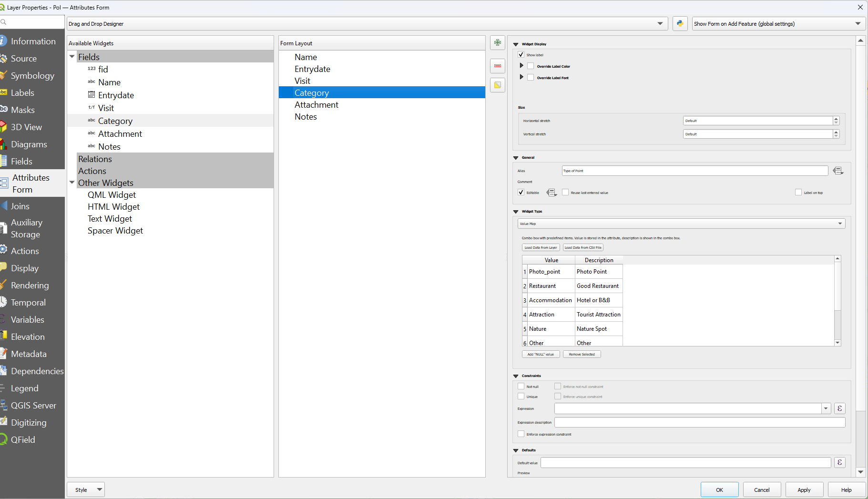The width and height of the screenshot is (868, 499).
Task: Click the Alias text field
Action: [x=694, y=171]
